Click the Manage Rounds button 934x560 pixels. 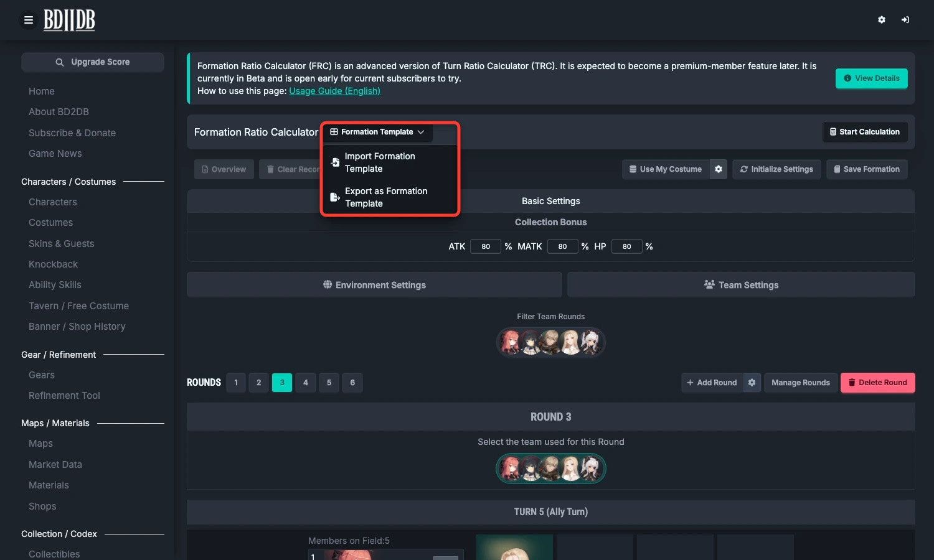[x=801, y=383]
